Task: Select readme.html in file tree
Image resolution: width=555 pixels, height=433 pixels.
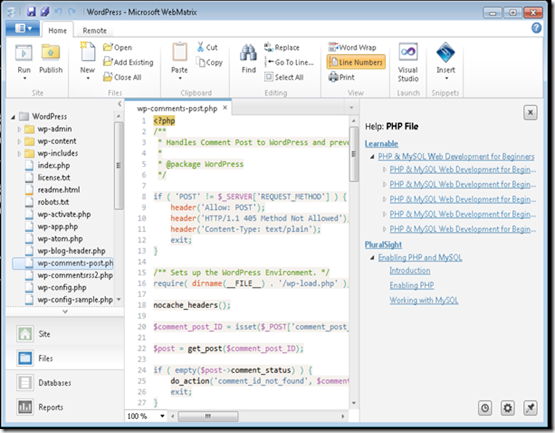Action: (59, 190)
